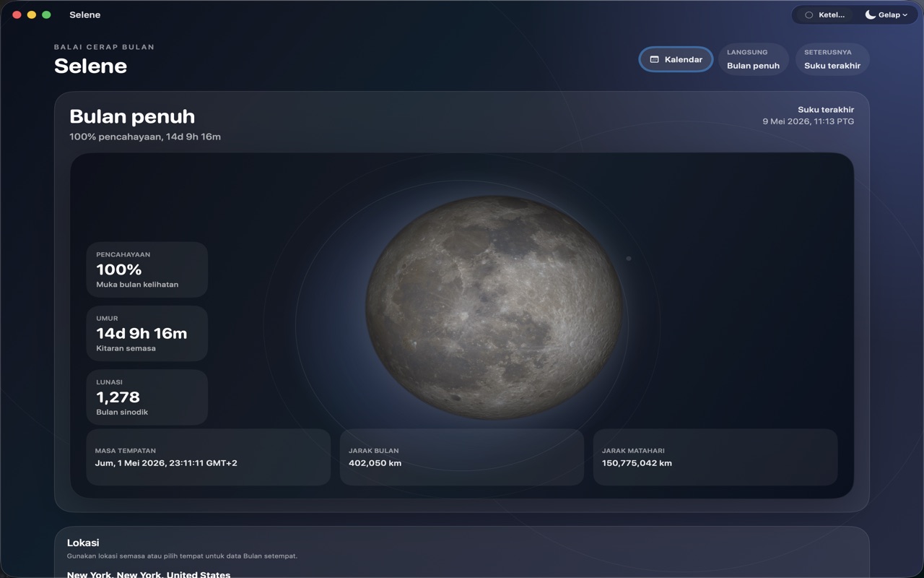924x578 pixels.
Task: Click "Gunakan lokasi semasa" description text
Action: tap(182, 556)
